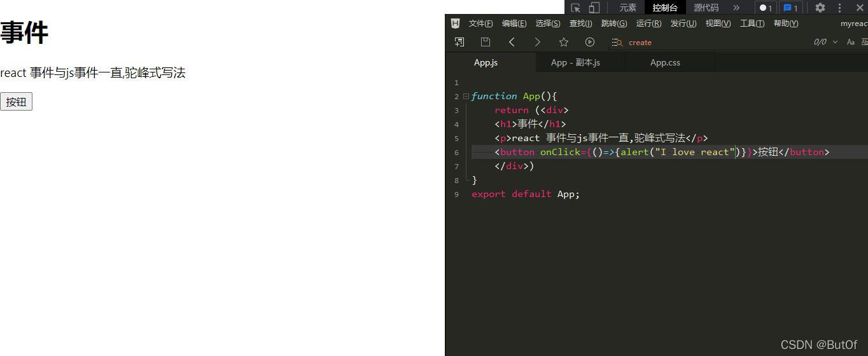Click line number 6 in the gutter
Viewport: 868px width, 356px height.
(x=456, y=153)
